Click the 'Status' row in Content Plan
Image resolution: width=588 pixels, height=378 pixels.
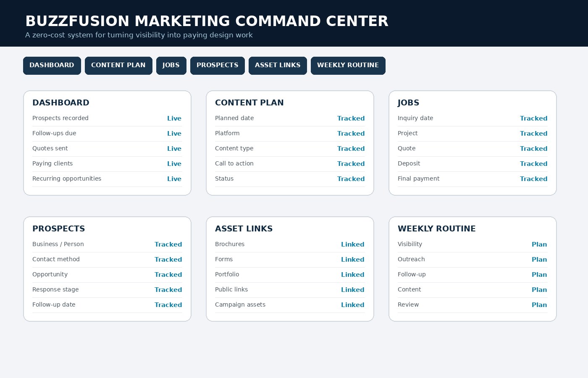tap(290, 179)
